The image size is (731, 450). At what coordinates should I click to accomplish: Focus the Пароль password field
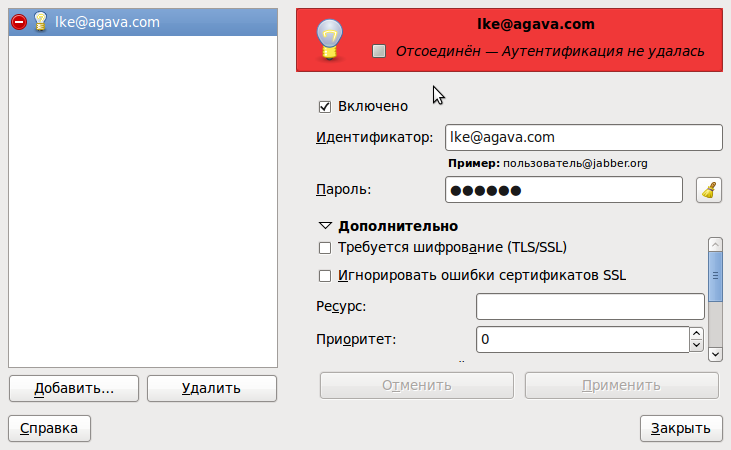563,190
